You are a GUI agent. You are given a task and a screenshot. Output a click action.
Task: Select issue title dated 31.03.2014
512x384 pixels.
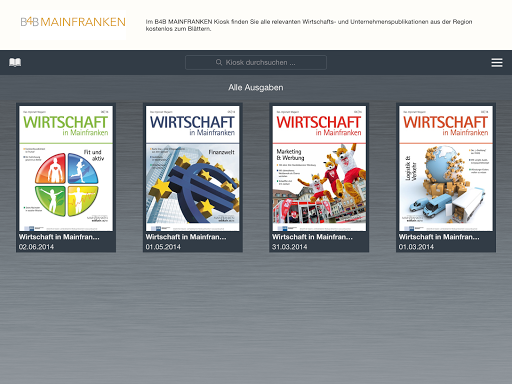[312, 237]
